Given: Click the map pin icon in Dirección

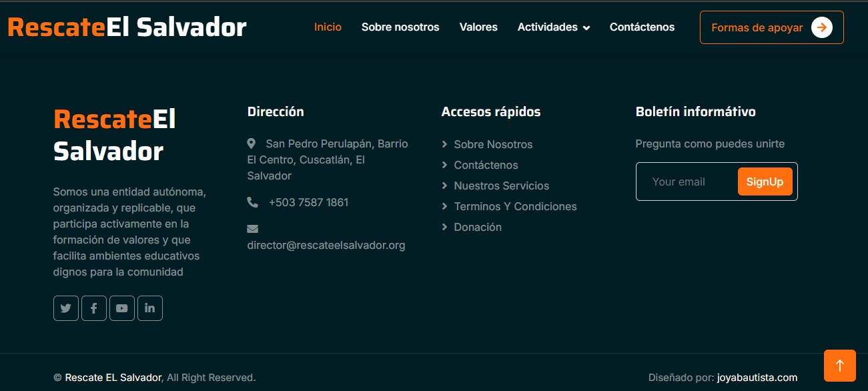Looking at the screenshot, I should pos(252,143).
